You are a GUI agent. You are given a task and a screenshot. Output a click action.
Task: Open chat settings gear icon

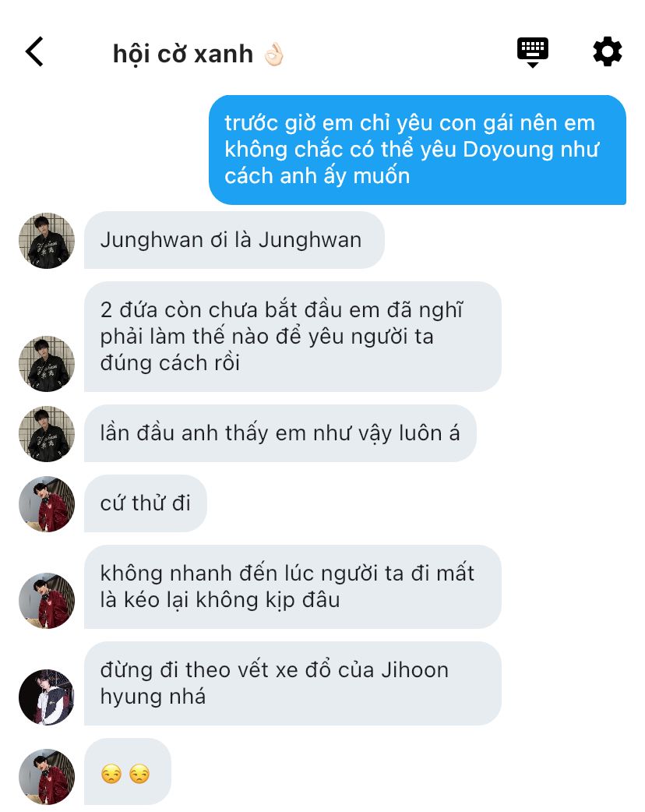607,51
